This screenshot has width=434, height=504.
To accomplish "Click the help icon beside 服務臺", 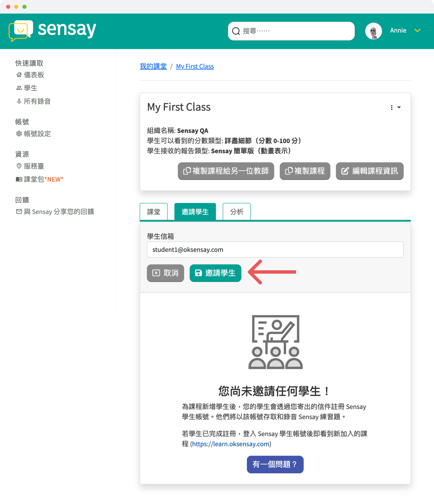I will click(x=19, y=166).
